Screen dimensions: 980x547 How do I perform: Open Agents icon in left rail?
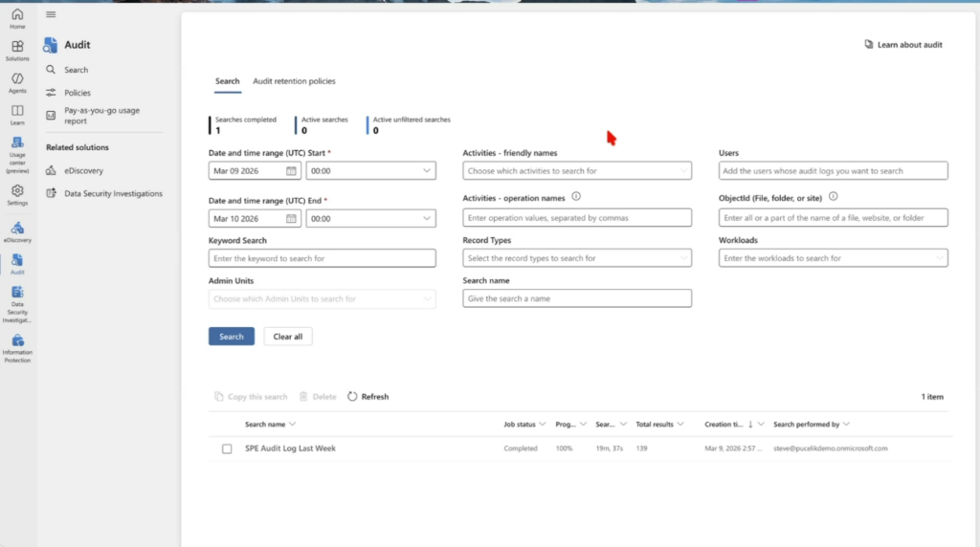17,80
